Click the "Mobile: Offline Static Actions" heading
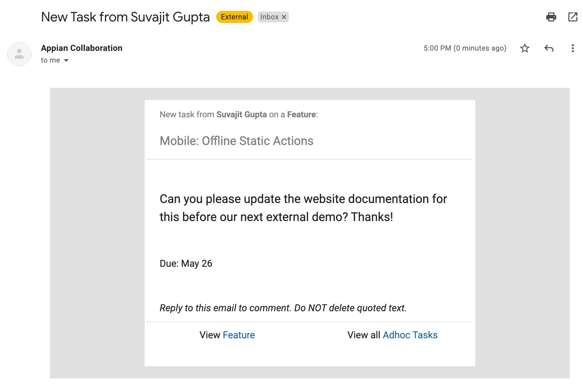The width and height of the screenshot is (583, 392). pyautogui.click(x=236, y=141)
